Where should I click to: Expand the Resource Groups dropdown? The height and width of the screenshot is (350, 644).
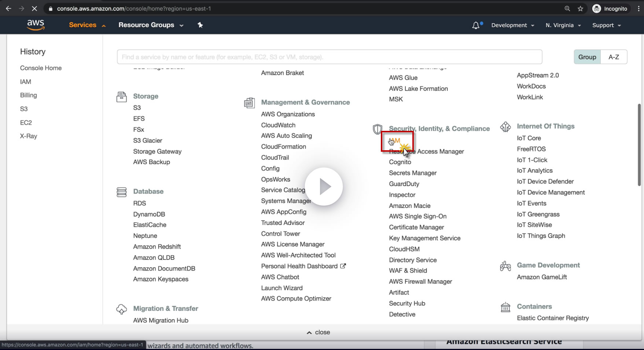coord(151,25)
